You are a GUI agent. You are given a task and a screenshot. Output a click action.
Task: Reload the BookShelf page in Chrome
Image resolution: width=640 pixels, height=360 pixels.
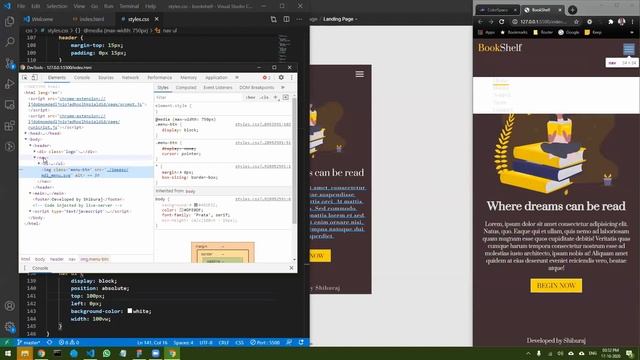point(502,22)
